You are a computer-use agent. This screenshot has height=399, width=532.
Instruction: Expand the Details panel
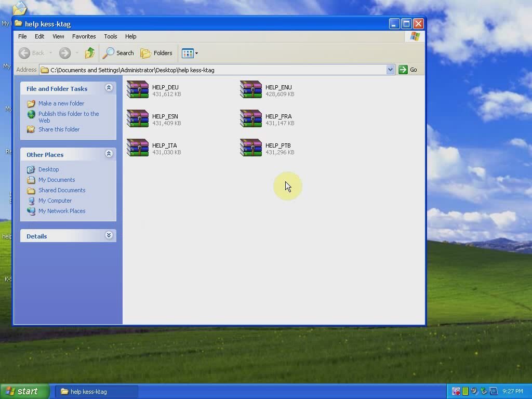(x=109, y=235)
